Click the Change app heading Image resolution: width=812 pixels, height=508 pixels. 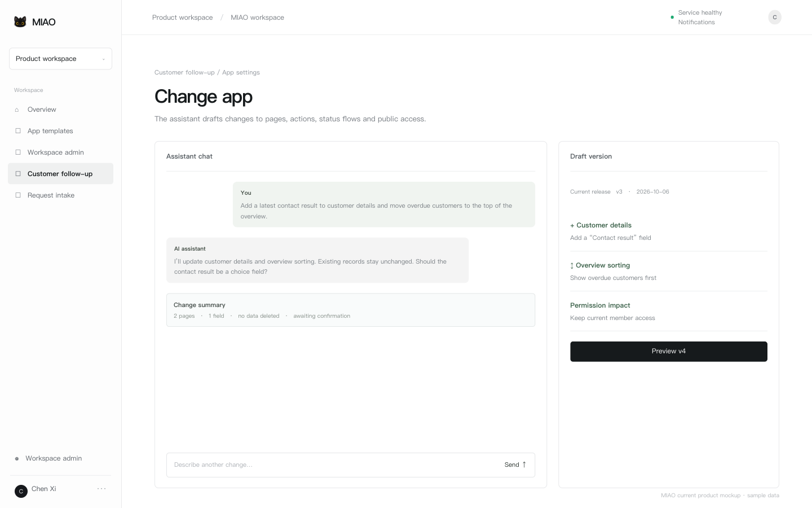click(x=204, y=97)
